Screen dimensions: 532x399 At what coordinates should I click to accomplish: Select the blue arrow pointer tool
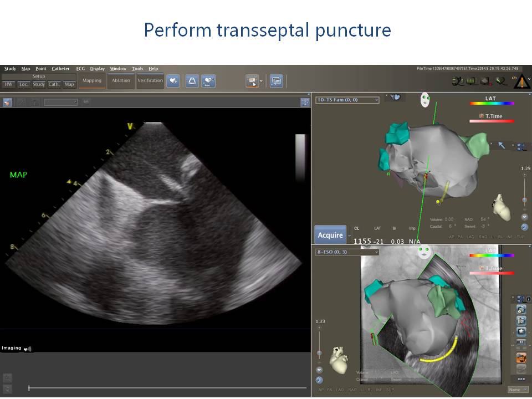point(502,145)
